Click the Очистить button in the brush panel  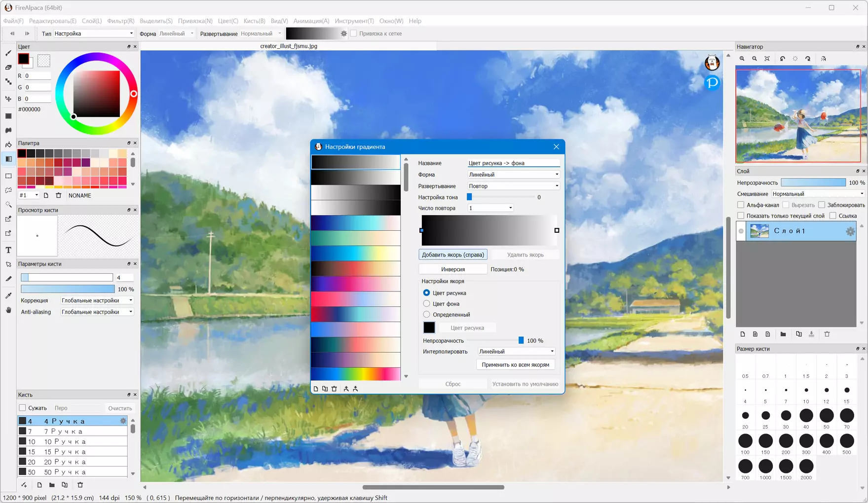click(120, 408)
